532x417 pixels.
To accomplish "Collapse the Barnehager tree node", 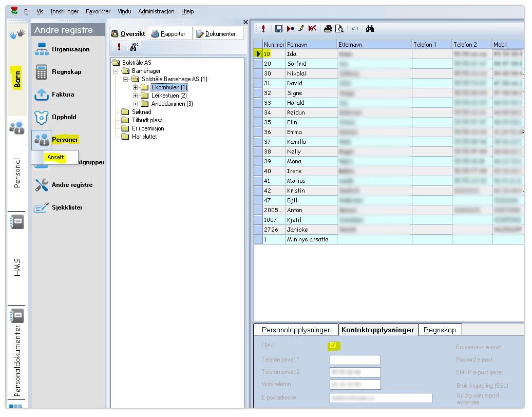I will click(116, 71).
